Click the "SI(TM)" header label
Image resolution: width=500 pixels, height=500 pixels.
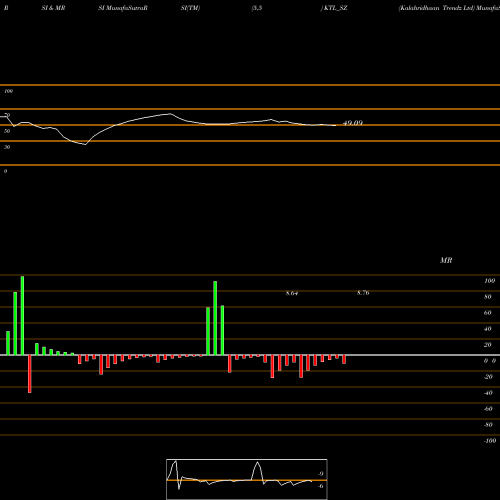pos(190,8)
